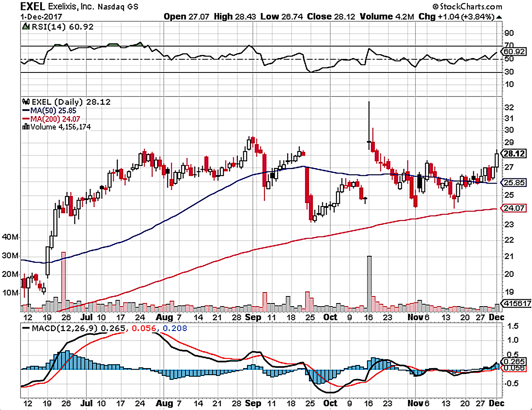This screenshot has height=410, width=532.
Task: Click the 40M volume scale label
Action: (x=10, y=237)
